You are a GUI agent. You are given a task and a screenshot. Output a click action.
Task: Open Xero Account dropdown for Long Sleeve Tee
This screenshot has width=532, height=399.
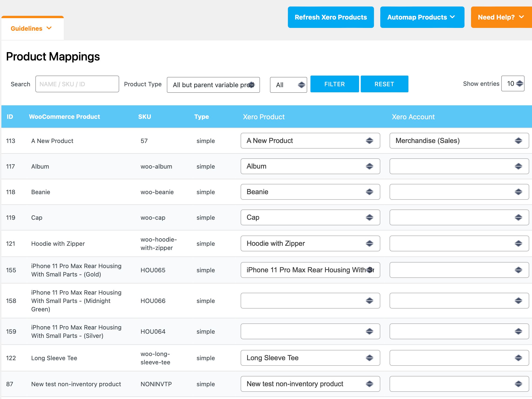click(459, 358)
